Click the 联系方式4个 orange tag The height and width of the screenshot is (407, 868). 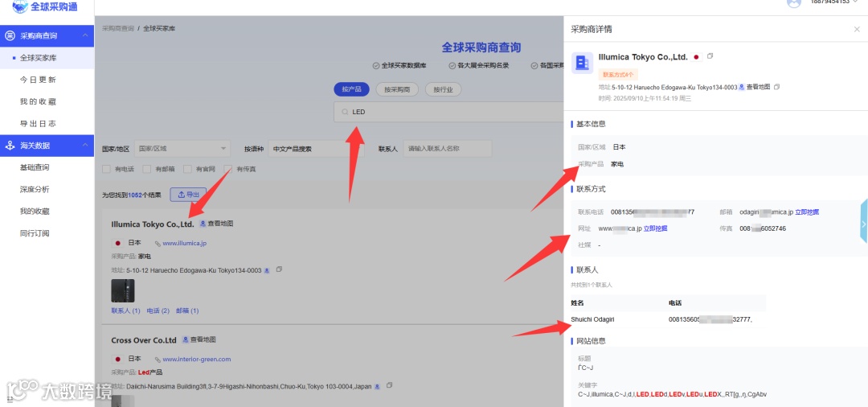coord(619,74)
